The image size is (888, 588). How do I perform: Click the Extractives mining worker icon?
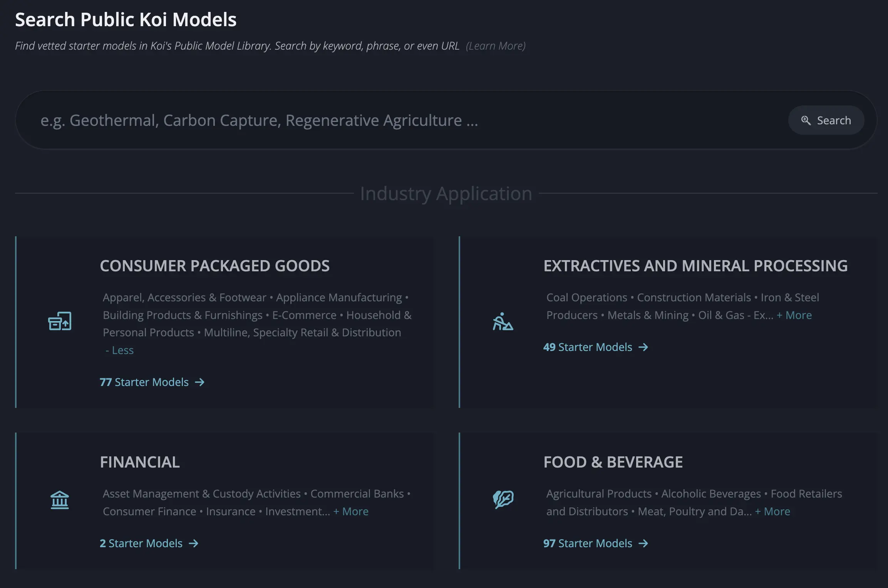point(503,321)
